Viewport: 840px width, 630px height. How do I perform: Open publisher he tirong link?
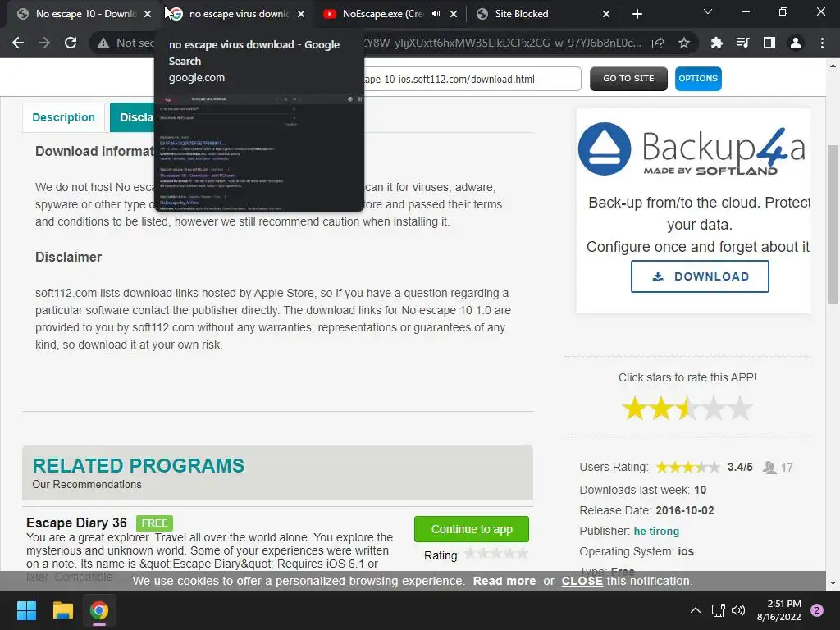[656, 531]
